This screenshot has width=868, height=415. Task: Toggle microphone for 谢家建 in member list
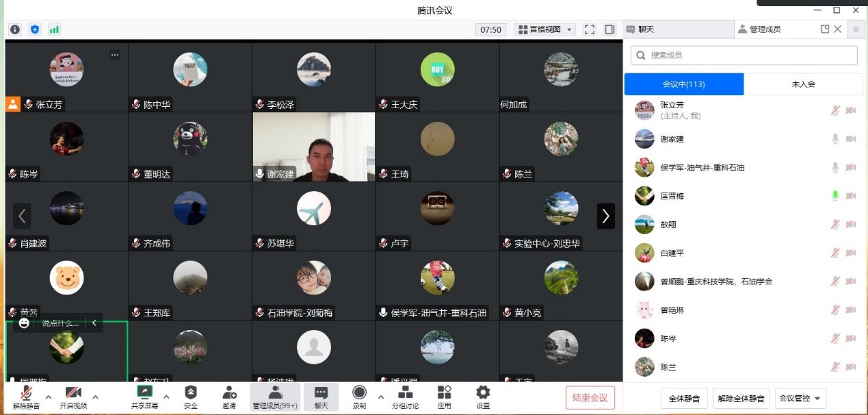coord(835,139)
